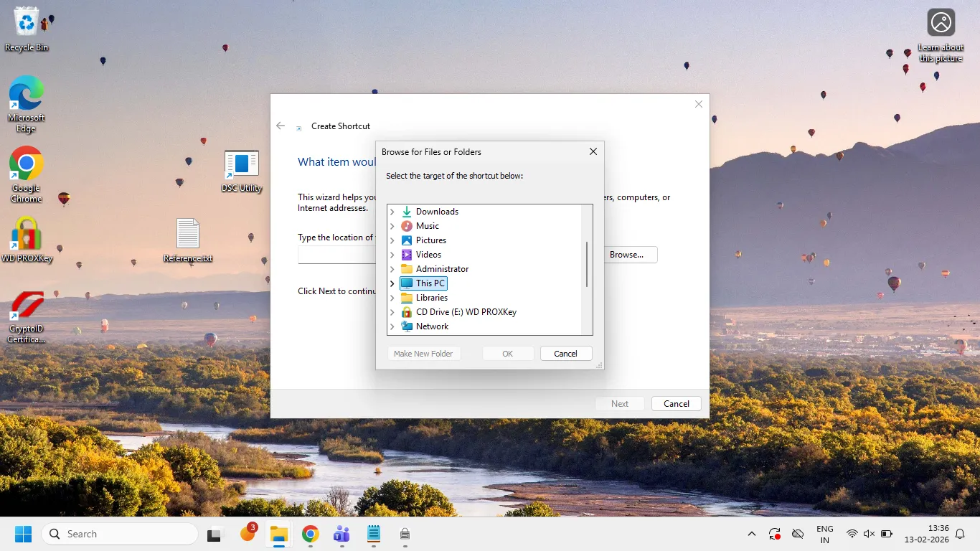Cancel the Browse for Files or Folders dialog
980x551 pixels.
[x=565, y=354]
